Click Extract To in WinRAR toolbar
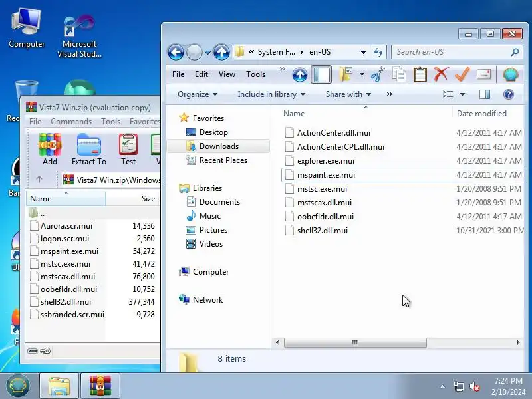Screen dimensions: 532x399 click(x=89, y=149)
